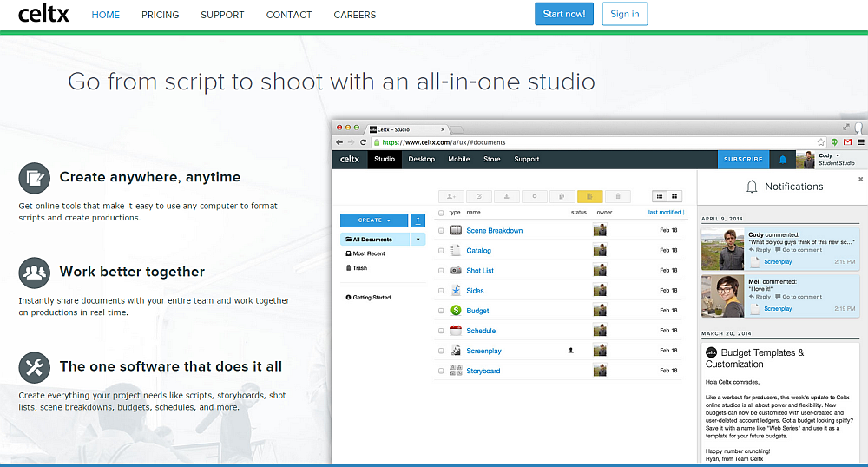
Task: Click the celtx logo at top left
Action: click(43, 15)
